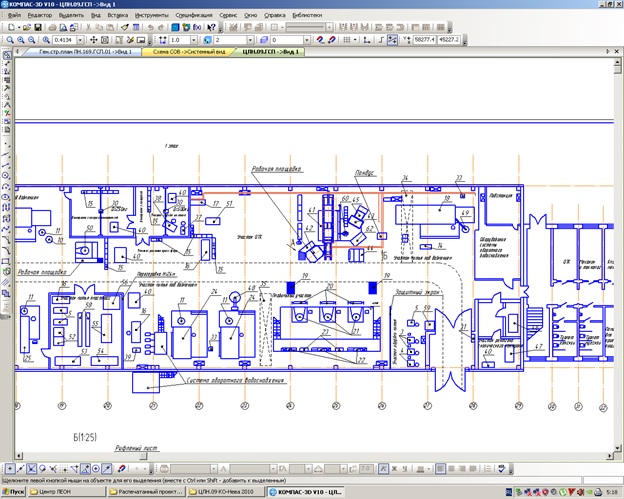Toggle the center snap circle button
This screenshot has width=624, height=499.
96,469
